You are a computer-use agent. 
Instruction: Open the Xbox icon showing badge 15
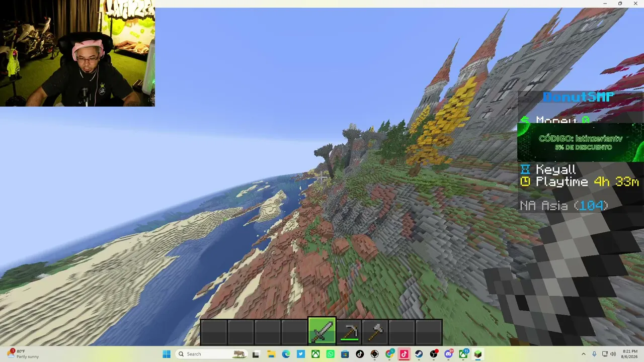pyautogui.click(x=463, y=354)
